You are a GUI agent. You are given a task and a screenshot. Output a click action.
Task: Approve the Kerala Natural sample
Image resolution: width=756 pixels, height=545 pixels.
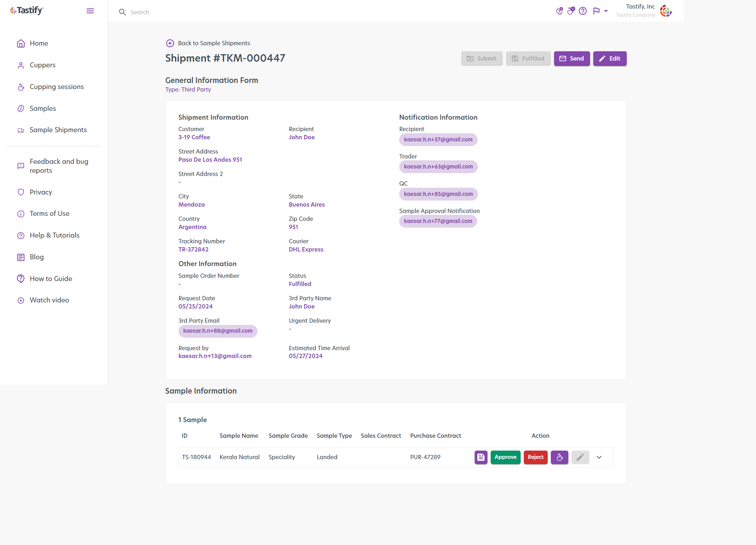click(x=505, y=457)
